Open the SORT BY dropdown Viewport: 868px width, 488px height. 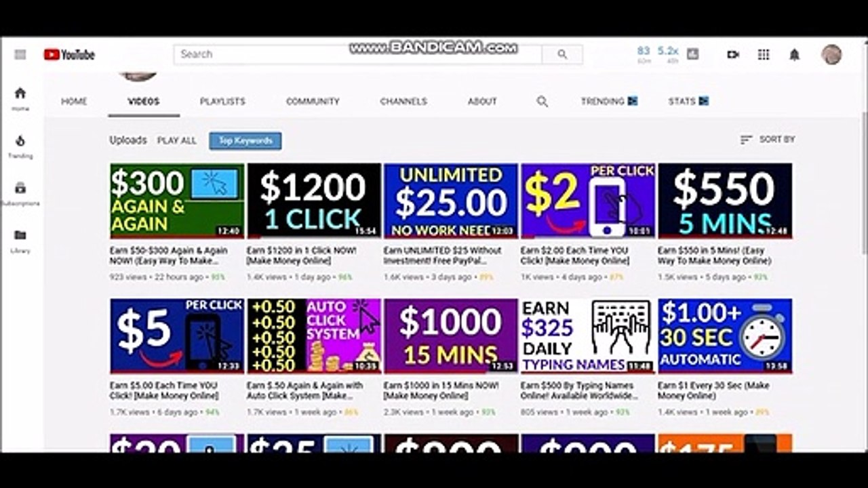click(768, 139)
